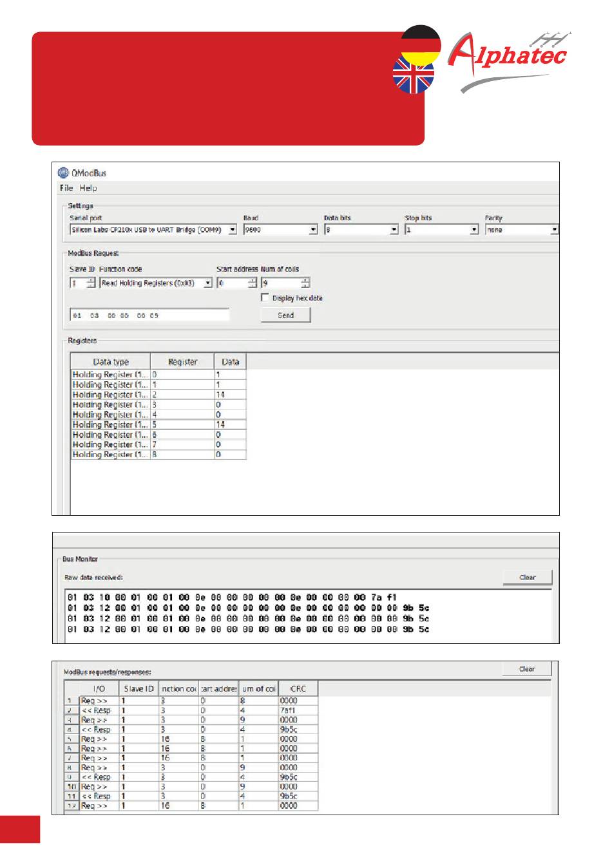
Task: Open the Function code dropdown
Action: (156, 283)
